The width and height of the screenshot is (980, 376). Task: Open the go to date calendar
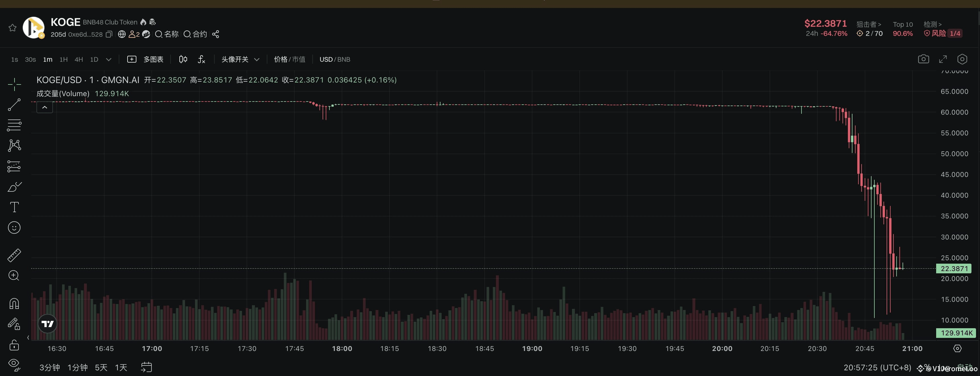tap(146, 367)
